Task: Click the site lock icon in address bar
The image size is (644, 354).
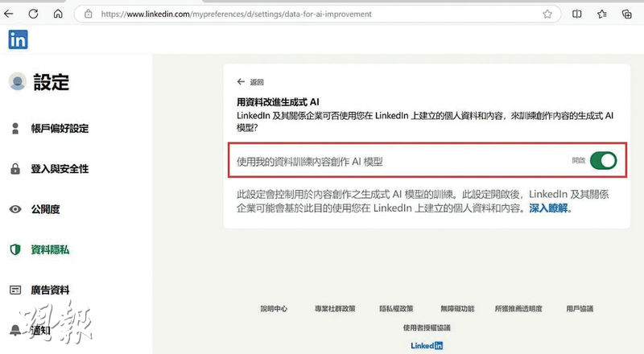Action: pyautogui.click(x=89, y=14)
